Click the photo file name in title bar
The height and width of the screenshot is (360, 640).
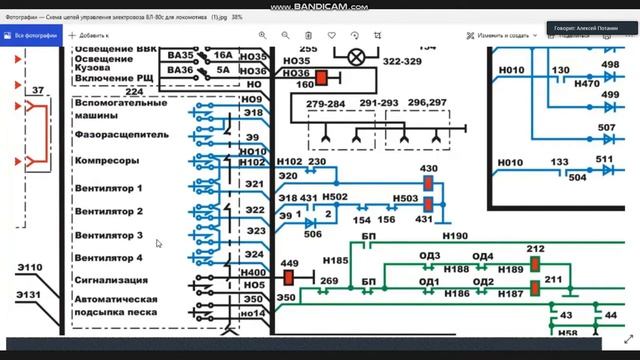click(124, 17)
